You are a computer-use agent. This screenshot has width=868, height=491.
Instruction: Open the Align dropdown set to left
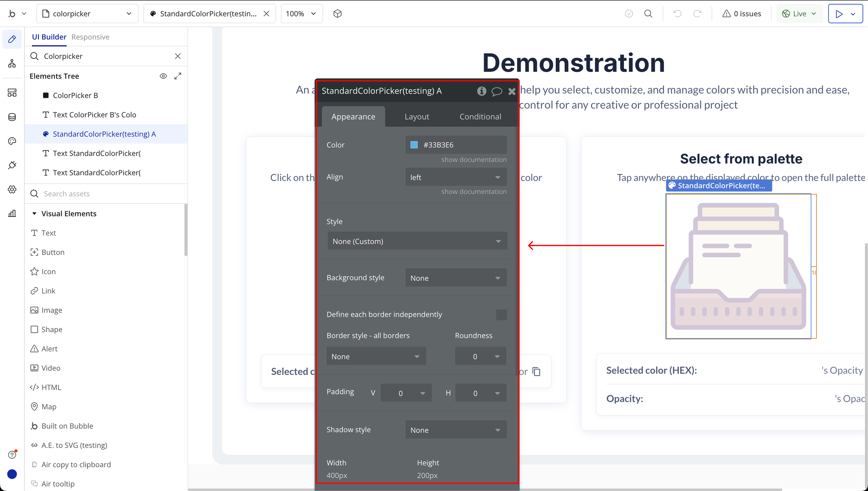point(455,177)
